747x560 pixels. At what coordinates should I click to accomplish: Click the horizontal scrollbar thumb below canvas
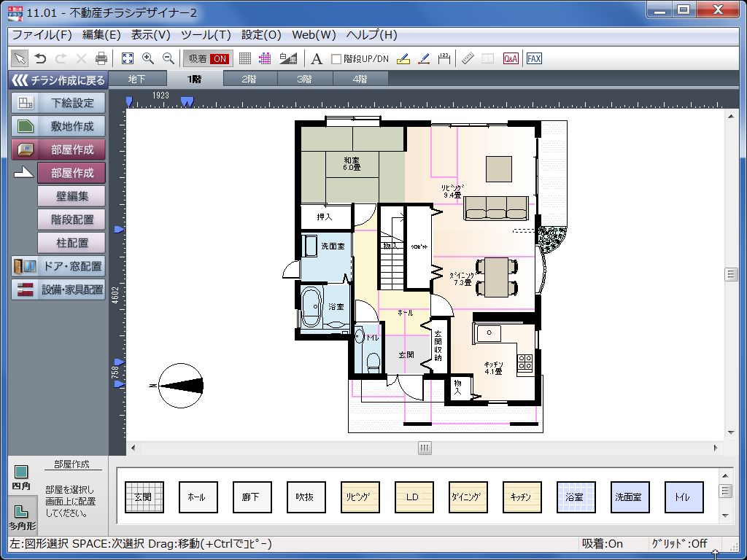425,448
